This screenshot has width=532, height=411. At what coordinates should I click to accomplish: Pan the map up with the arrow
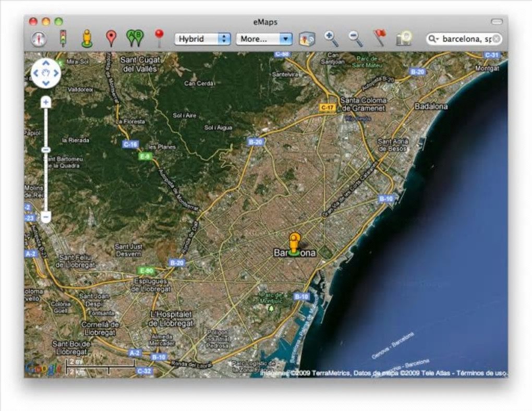click(x=46, y=64)
